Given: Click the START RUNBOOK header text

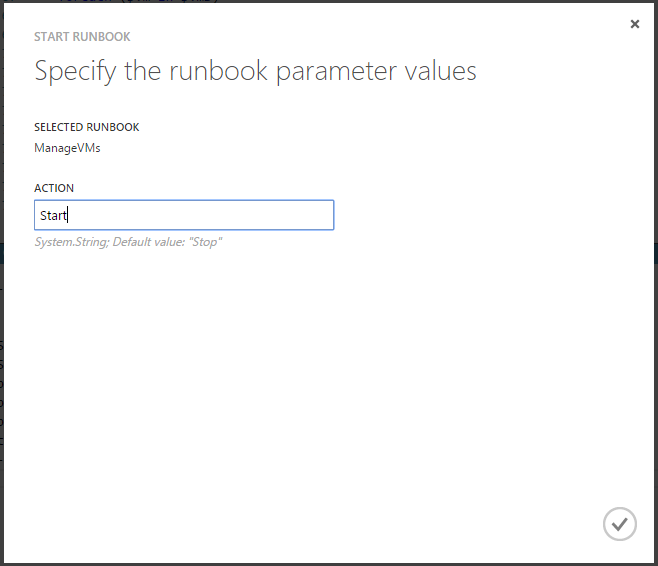Looking at the screenshot, I should [x=82, y=37].
